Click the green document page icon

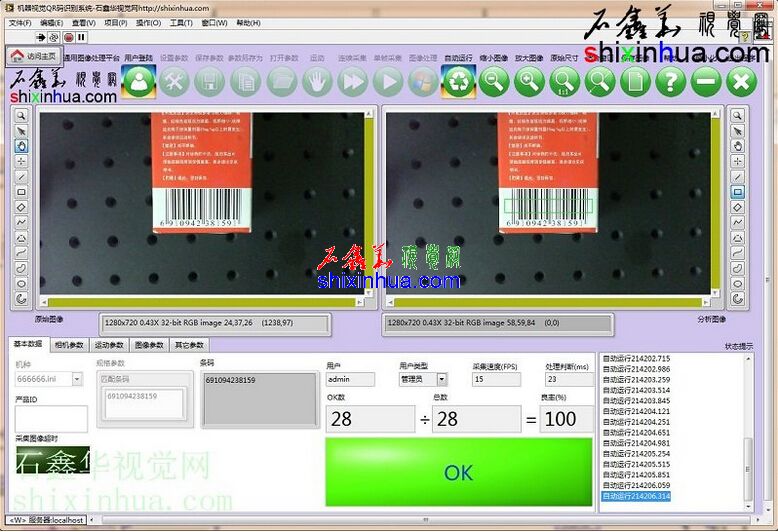(x=635, y=81)
